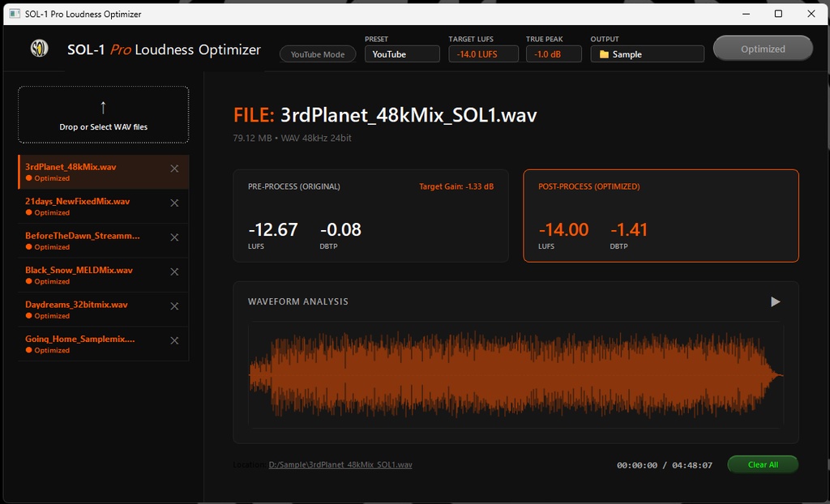830x504 pixels.
Task: Open the Target LUFS selector
Action: pos(483,53)
